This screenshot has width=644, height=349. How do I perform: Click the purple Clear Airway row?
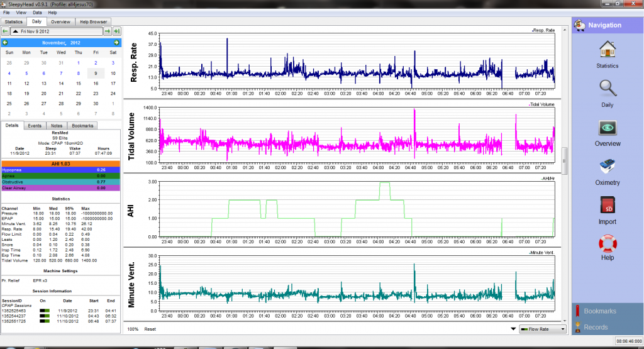(x=61, y=188)
